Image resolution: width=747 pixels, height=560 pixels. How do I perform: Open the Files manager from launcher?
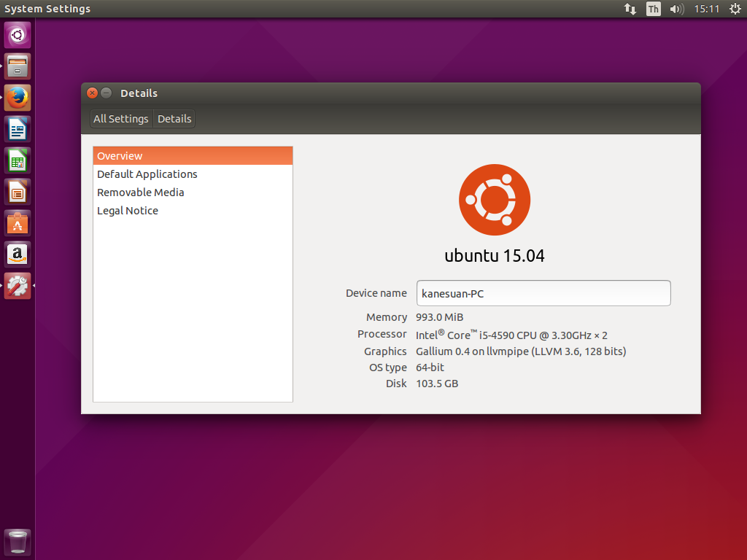pyautogui.click(x=18, y=66)
